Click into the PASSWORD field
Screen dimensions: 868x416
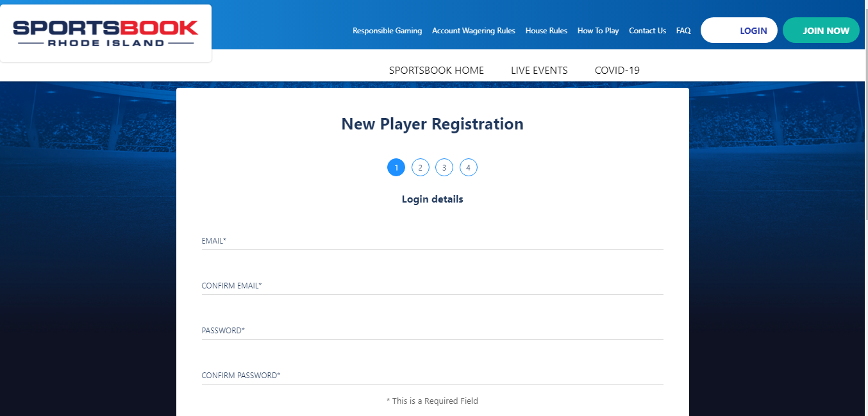point(432,331)
